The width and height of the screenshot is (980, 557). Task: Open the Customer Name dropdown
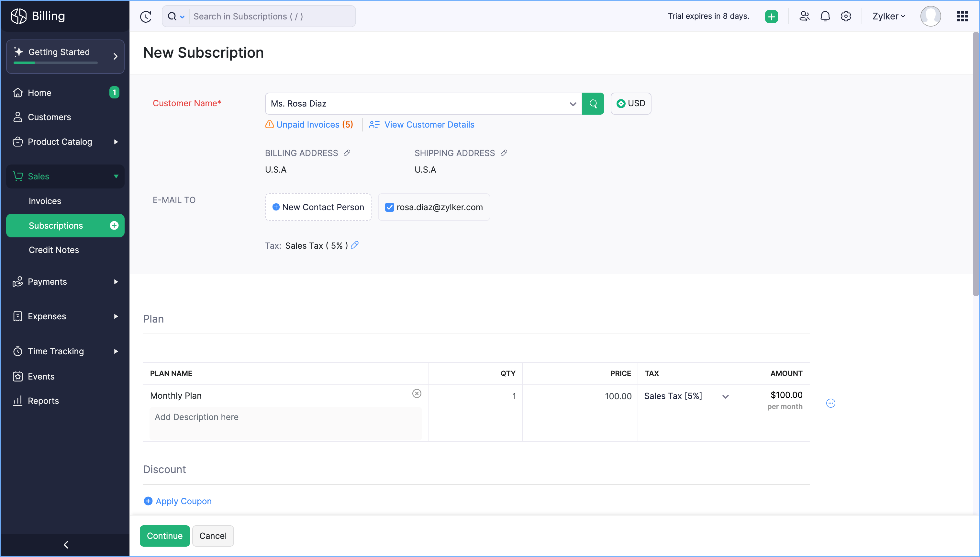573,104
